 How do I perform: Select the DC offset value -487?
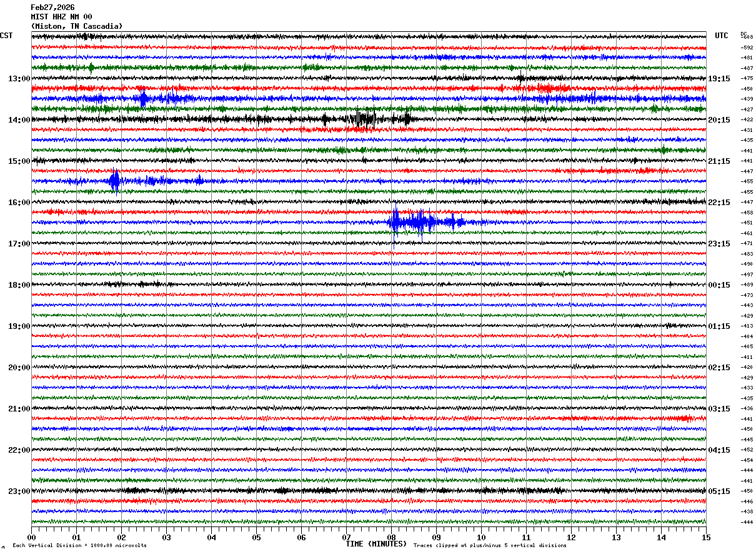tap(747, 68)
